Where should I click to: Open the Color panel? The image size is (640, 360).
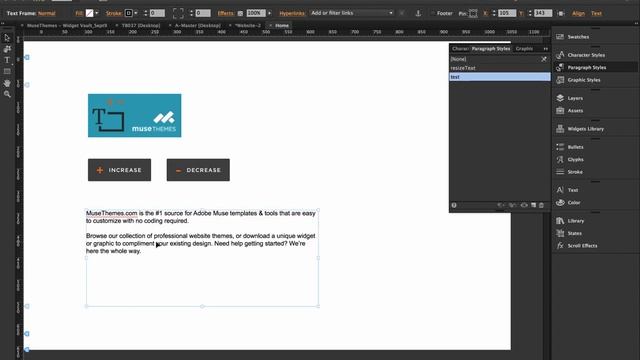pyautogui.click(x=573, y=202)
